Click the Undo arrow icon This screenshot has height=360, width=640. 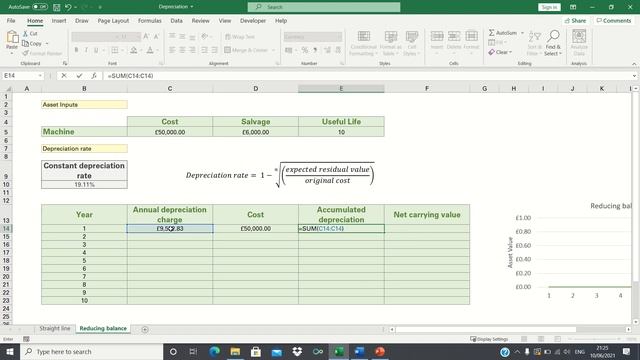pyautogui.click(x=68, y=7)
